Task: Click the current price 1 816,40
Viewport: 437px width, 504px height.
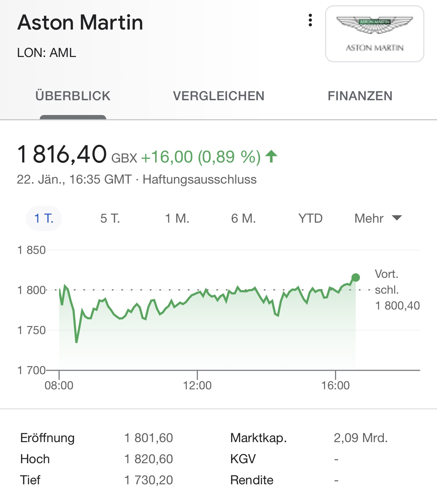Action: tap(62, 154)
